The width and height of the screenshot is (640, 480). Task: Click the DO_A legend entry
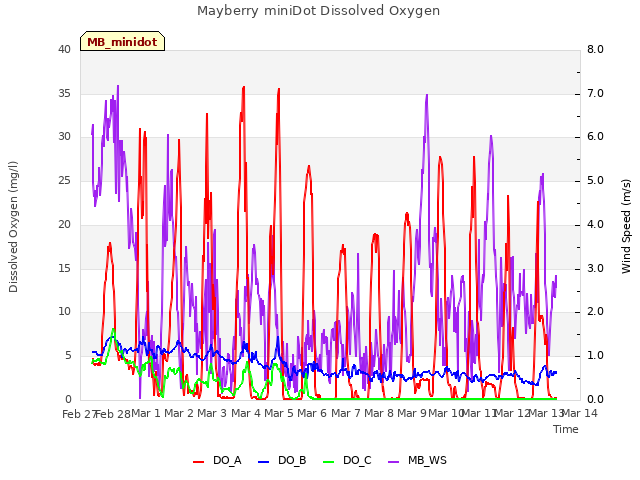coord(217,460)
